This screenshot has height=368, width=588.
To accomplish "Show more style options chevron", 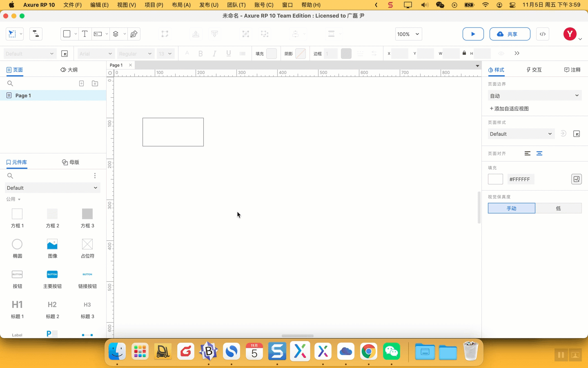I will [x=517, y=54].
